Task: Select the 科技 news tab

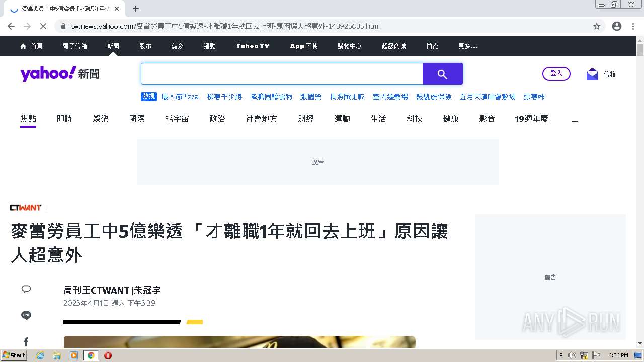Action: click(x=415, y=119)
